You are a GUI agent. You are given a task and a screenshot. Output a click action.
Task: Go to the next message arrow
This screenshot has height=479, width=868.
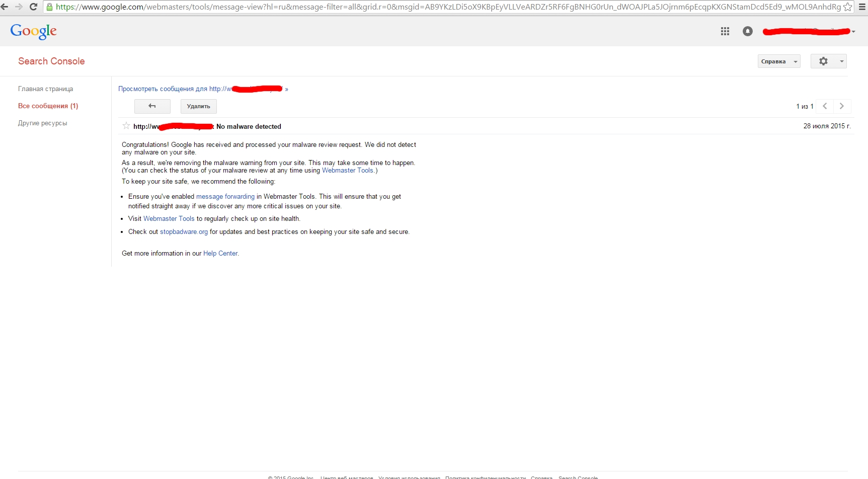(842, 106)
